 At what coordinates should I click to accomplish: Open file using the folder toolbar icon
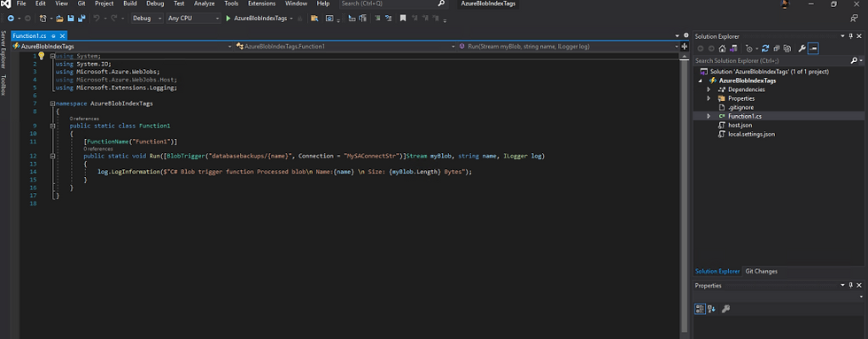(x=60, y=19)
